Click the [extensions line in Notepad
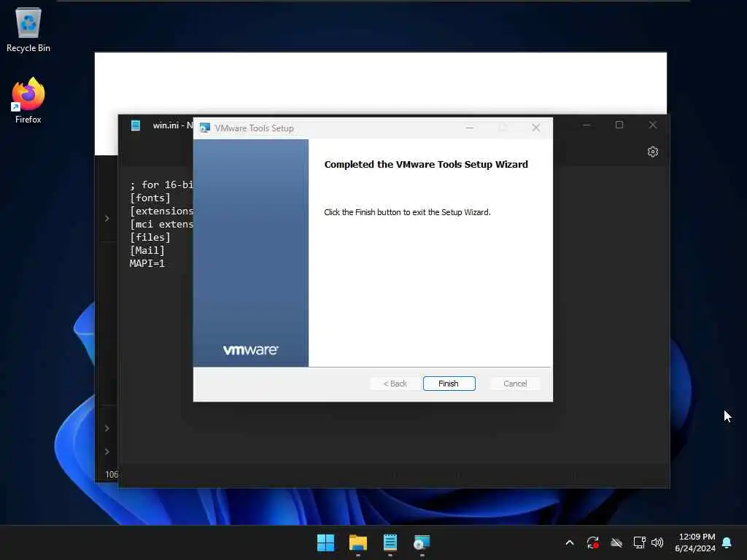 (x=161, y=211)
